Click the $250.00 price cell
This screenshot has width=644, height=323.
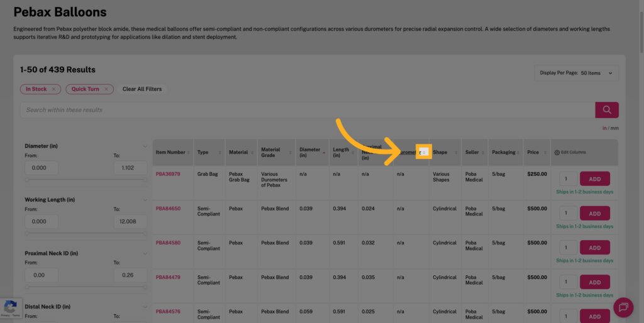(537, 174)
